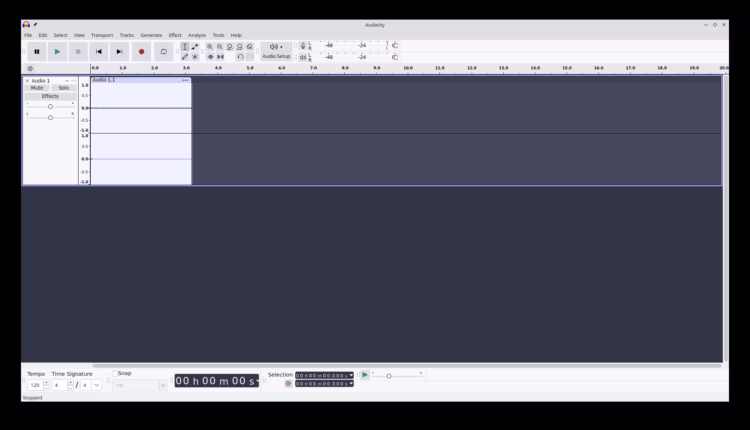Click the Stop transport button

point(78,52)
